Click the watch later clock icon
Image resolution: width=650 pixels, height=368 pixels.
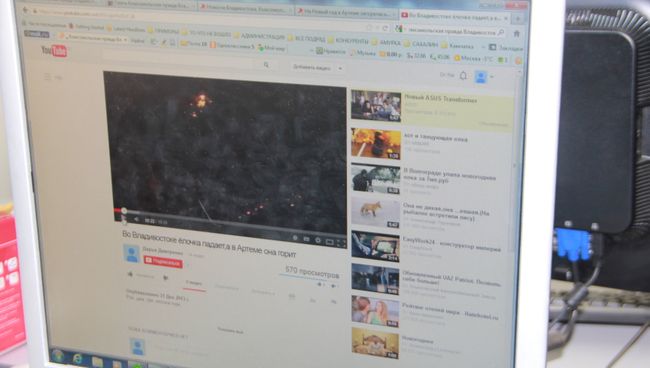pyautogui.click(x=295, y=238)
